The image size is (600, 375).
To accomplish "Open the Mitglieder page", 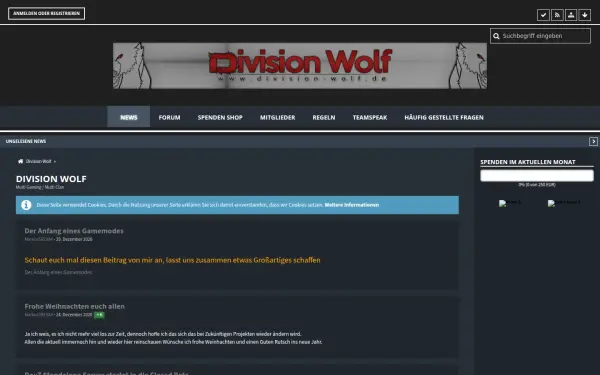I will (x=277, y=117).
